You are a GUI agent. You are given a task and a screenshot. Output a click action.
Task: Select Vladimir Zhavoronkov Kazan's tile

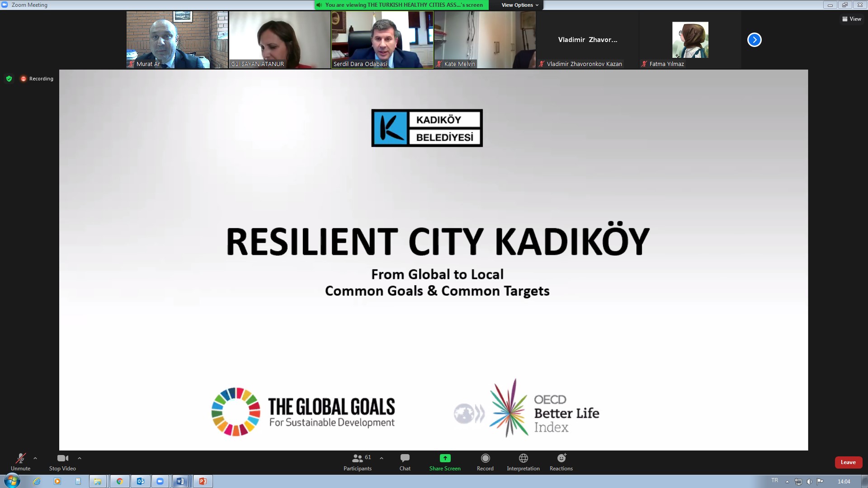588,40
